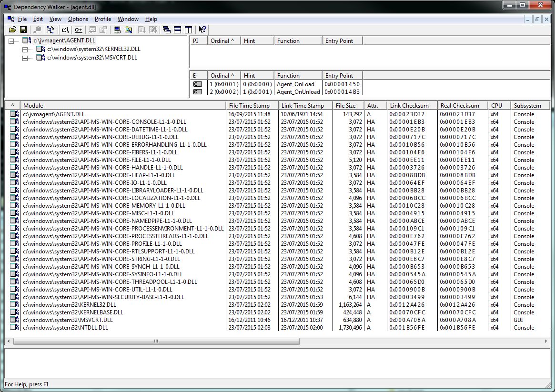This screenshot has height=392, width=555.
Task: Click the horizontal scrollbar right arrow
Action: click(546, 341)
